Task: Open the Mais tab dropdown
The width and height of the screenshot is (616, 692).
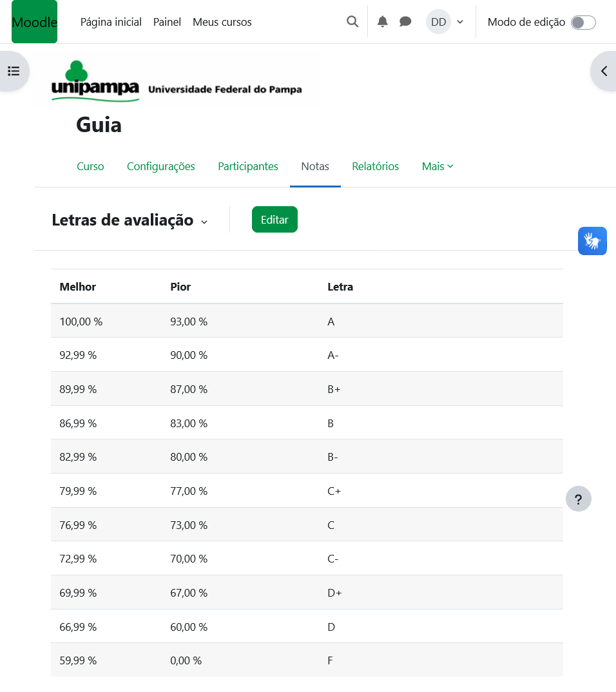Action: [438, 166]
